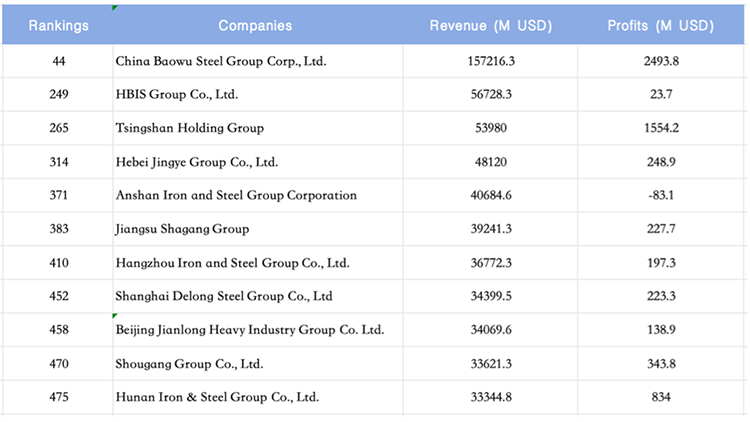Click ranking cell 470
This screenshot has height=422, width=750.
click(x=58, y=364)
